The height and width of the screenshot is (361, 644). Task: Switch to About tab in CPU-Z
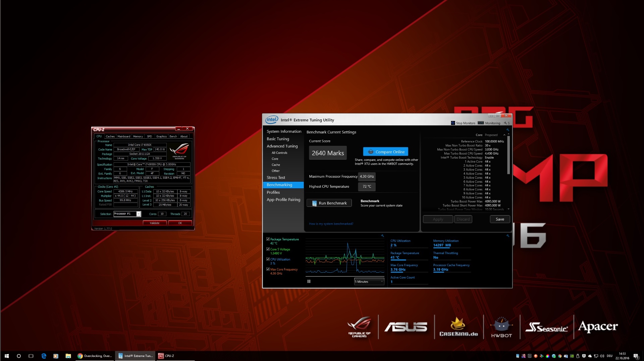(184, 136)
